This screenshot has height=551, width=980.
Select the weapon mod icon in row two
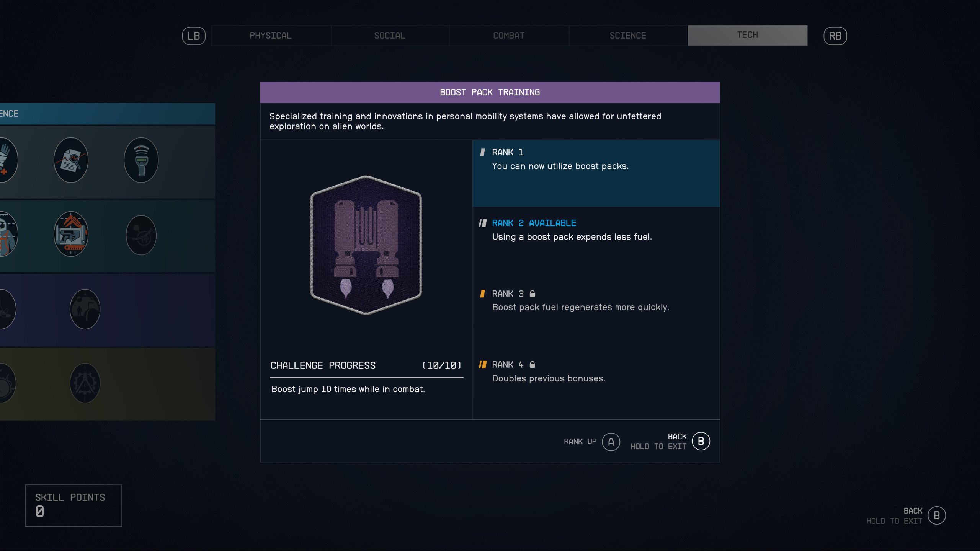pos(71,234)
